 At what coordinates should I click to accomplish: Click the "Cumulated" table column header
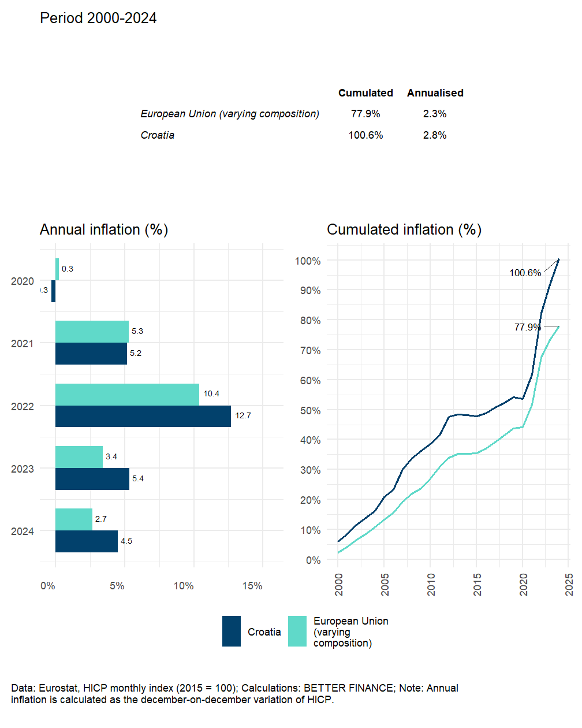365,93
